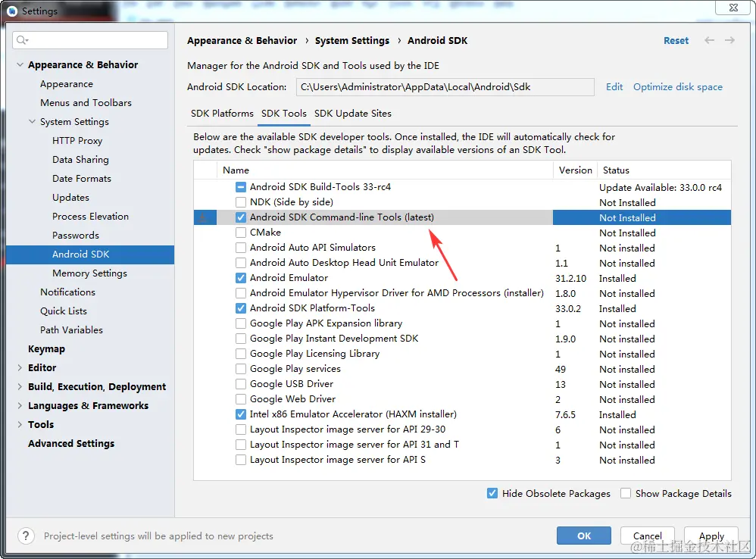Screen dimensions: 756x559
Task: Enable Show Package Details checkbox
Action: (x=626, y=493)
